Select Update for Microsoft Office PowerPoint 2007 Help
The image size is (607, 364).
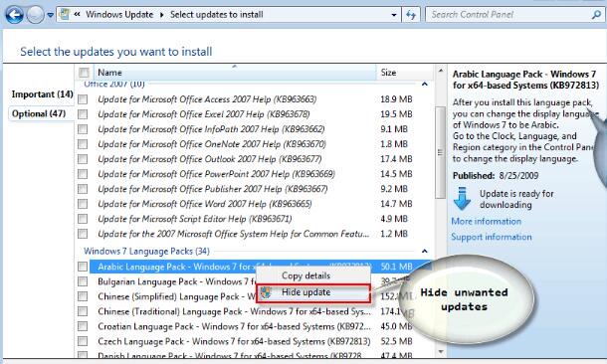[x=216, y=174]
